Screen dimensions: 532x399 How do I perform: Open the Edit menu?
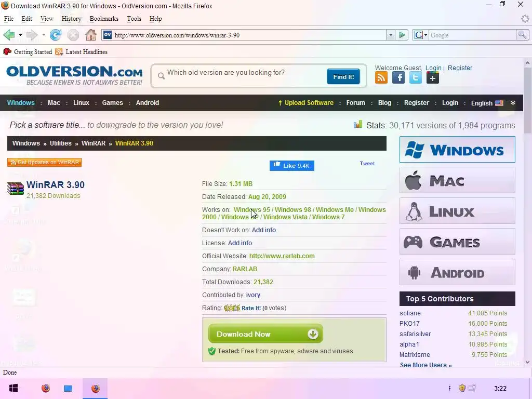pyautogui.click(x=26, y=19)
